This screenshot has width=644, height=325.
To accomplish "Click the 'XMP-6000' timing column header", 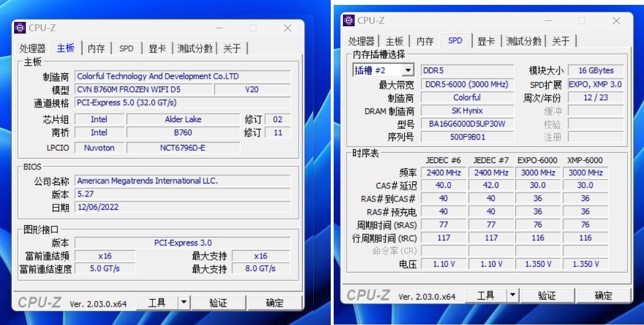I will [x=585, y=160].
